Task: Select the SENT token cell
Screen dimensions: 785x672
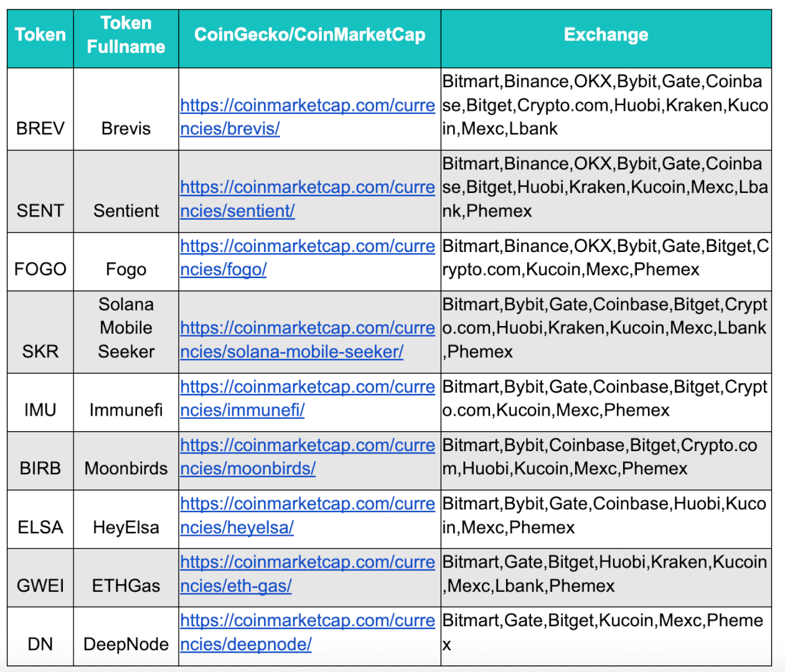Action: [40, 211]
